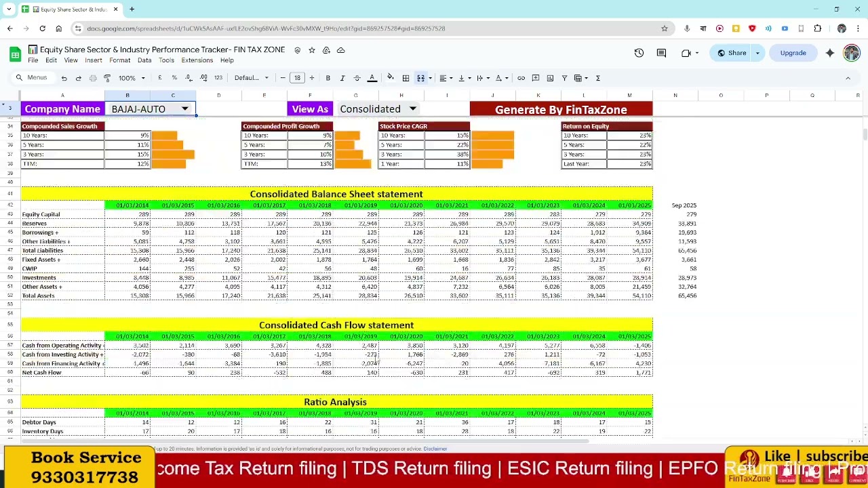Image resolution: width=868 pixels, height=488 pixels.
Task: Open text rotation dropdown
Action: [500, 78]
